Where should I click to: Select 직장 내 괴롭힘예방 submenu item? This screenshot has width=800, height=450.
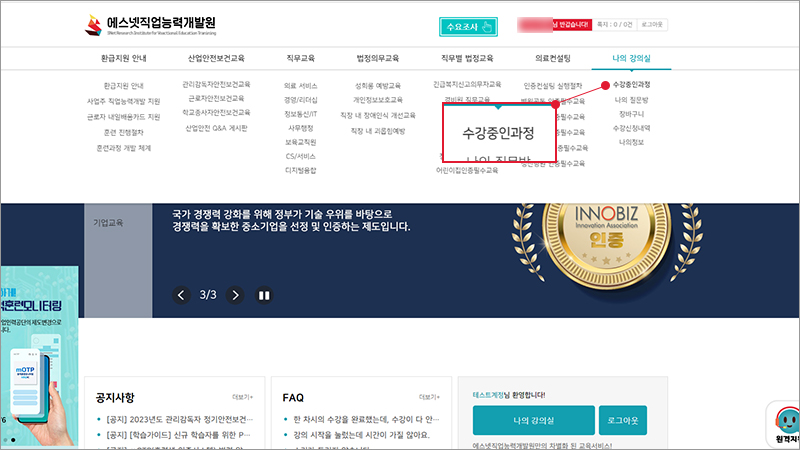coord(378,131)
